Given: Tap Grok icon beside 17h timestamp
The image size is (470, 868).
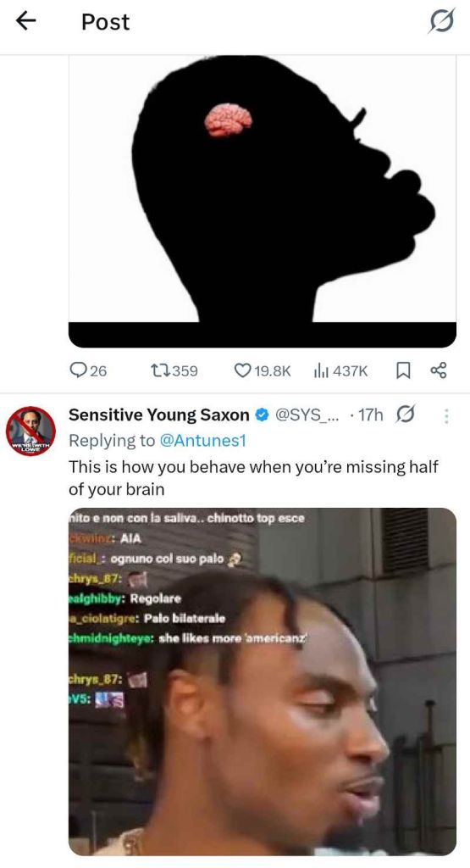Looking at the screenshot, I should click(x=406, y=414).
